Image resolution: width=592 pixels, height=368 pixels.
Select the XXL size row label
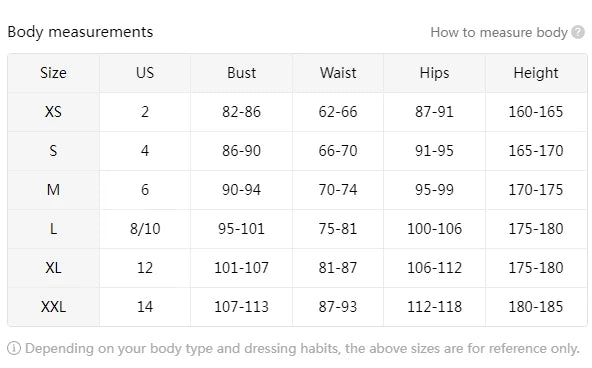(x=53, y=307)
